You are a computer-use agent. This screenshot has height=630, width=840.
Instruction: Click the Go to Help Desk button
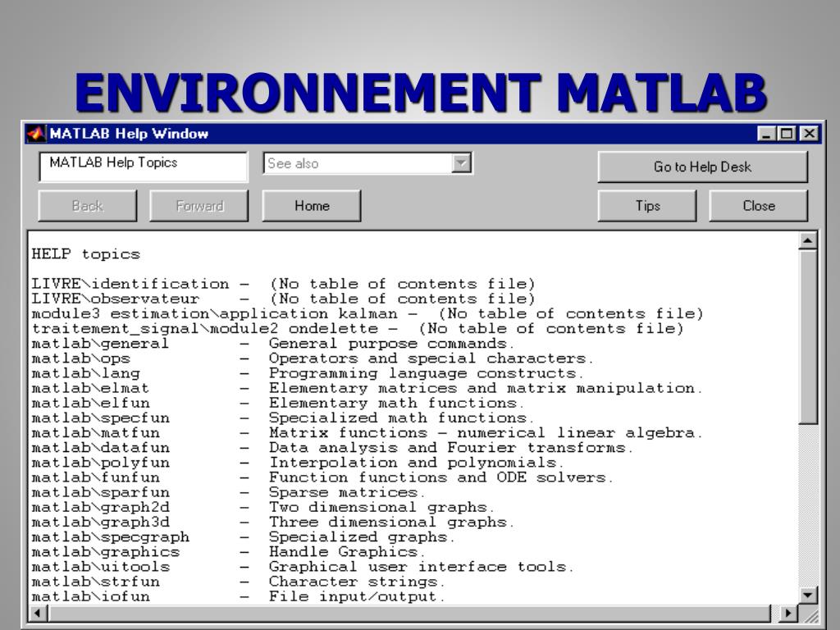[702, 167]
